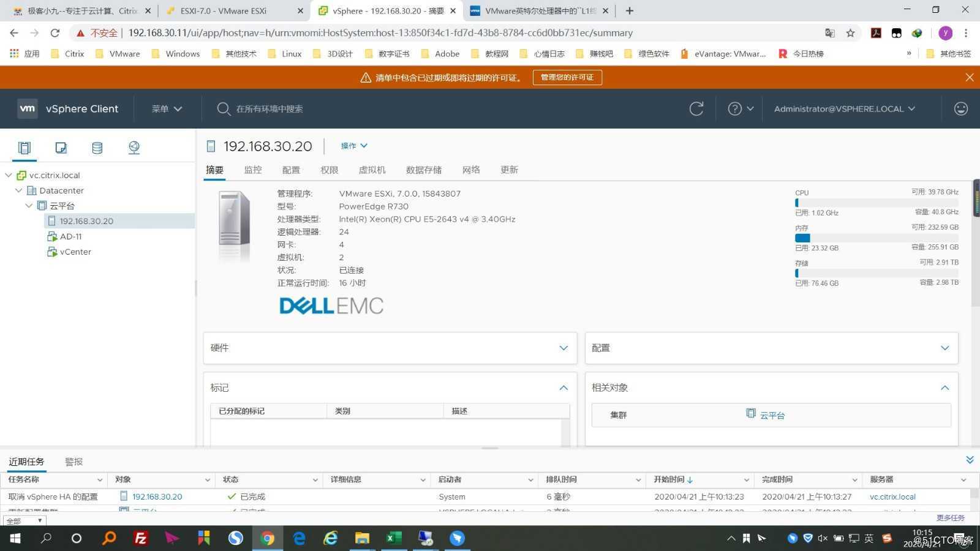
Task: Open 云平台 cluster link in related objects
Action: tap(772, 415)
